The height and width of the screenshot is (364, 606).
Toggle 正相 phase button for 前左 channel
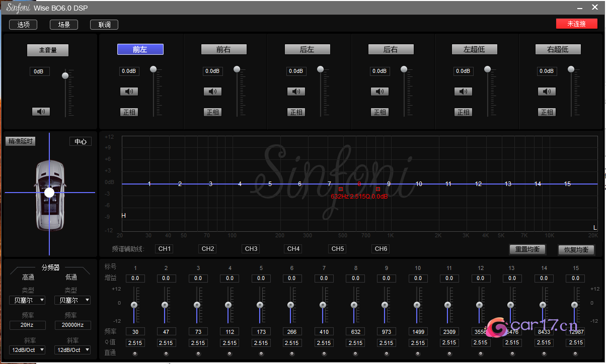click(x=129, y=112)
